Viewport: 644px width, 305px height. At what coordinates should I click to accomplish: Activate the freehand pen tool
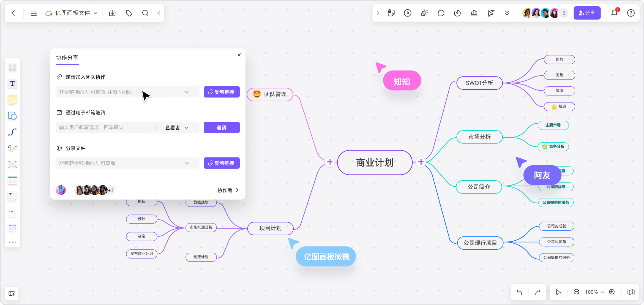click(12, 148)
